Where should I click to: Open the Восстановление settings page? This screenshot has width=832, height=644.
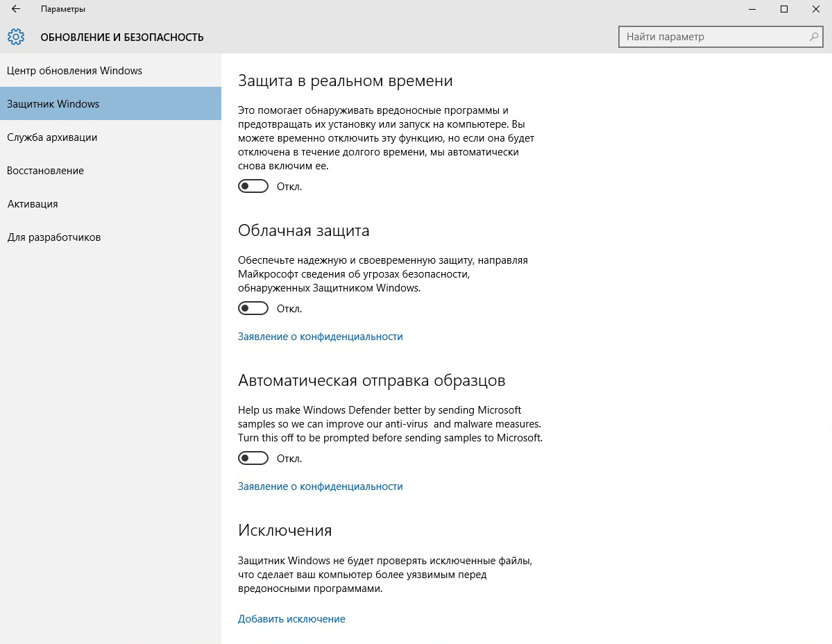tap(45, 171)
